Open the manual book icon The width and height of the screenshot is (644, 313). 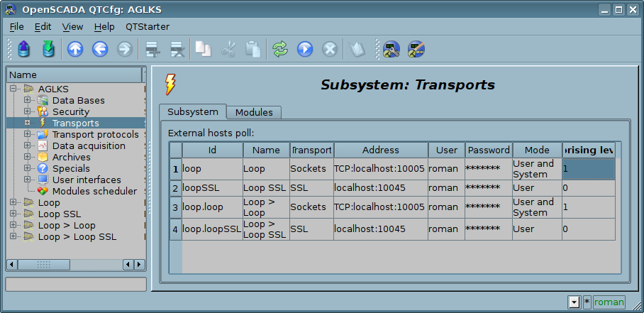(x=357, y=50)
